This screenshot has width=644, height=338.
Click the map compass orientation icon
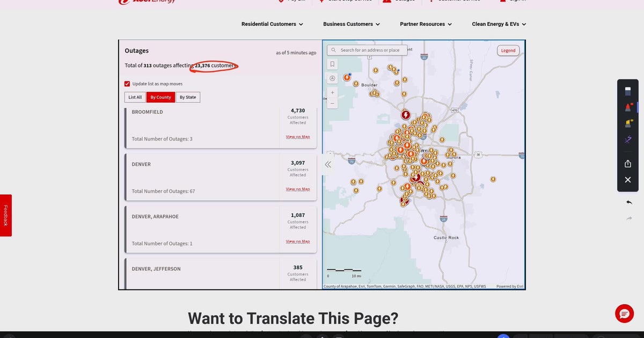[332, 78]
